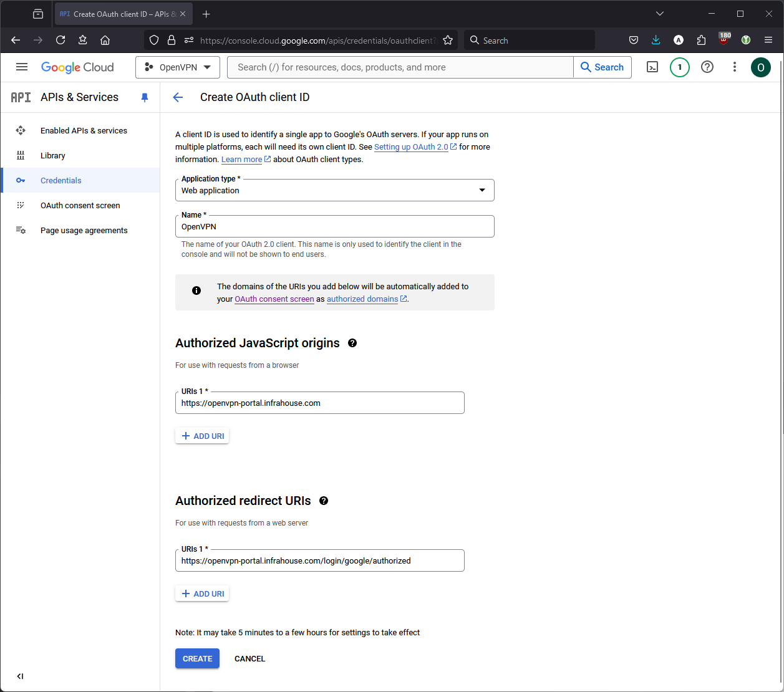Click the OAuth consent screen sidebar icon

tap(21, 205)
